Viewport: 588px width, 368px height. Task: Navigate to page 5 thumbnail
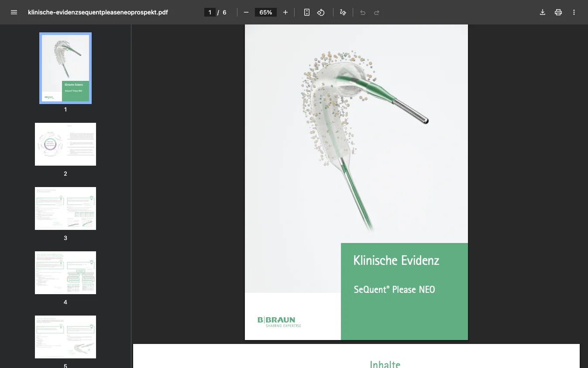[65, 337]
